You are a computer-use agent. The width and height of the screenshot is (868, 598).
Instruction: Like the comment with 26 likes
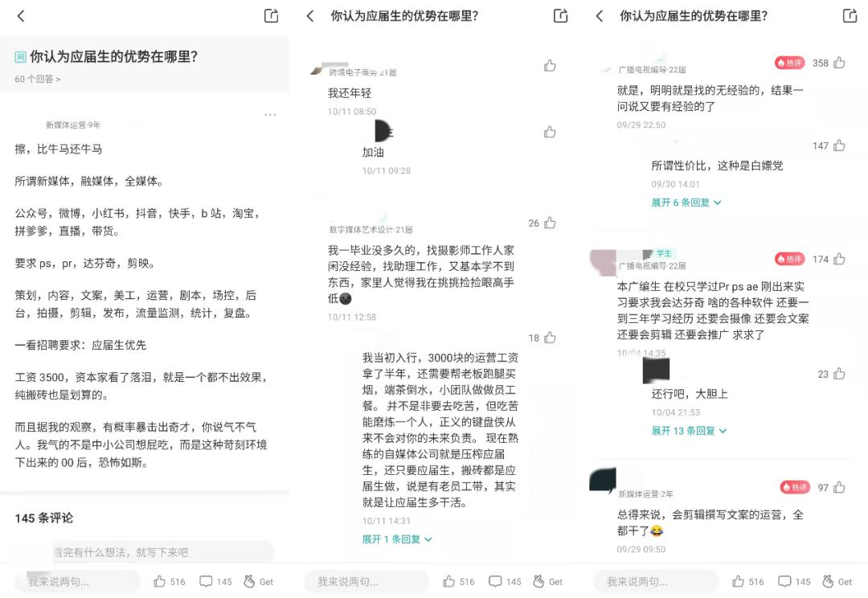tap(550, 223)
